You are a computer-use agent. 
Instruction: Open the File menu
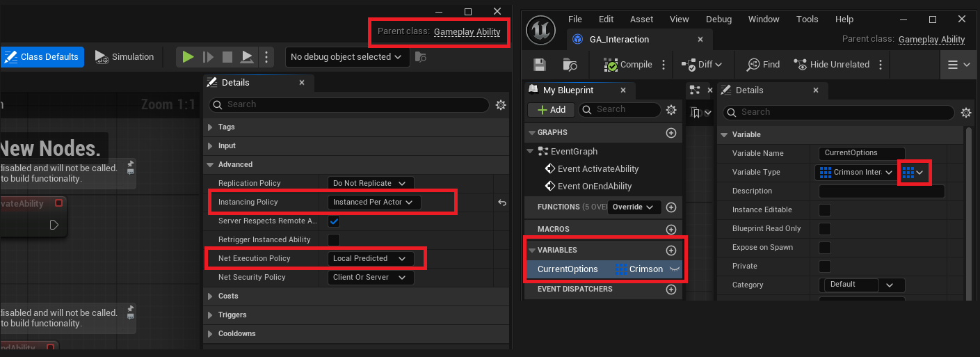[575, 19]
